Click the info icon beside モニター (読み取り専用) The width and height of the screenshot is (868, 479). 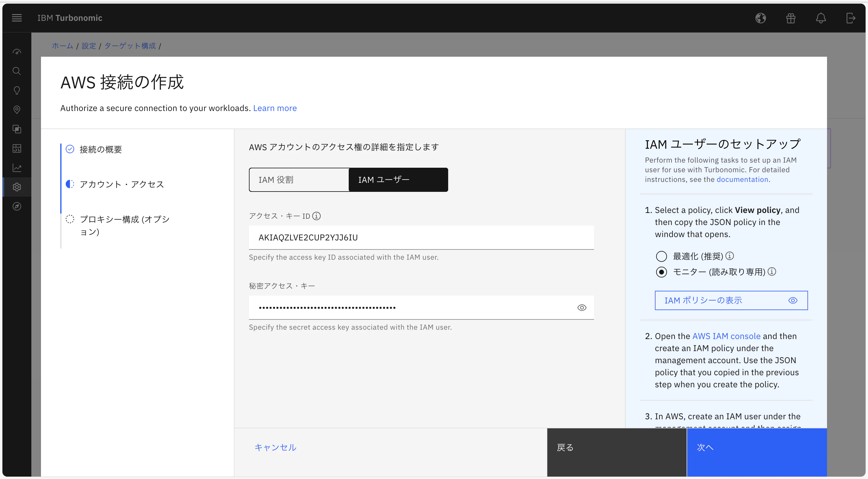point(772,271)
